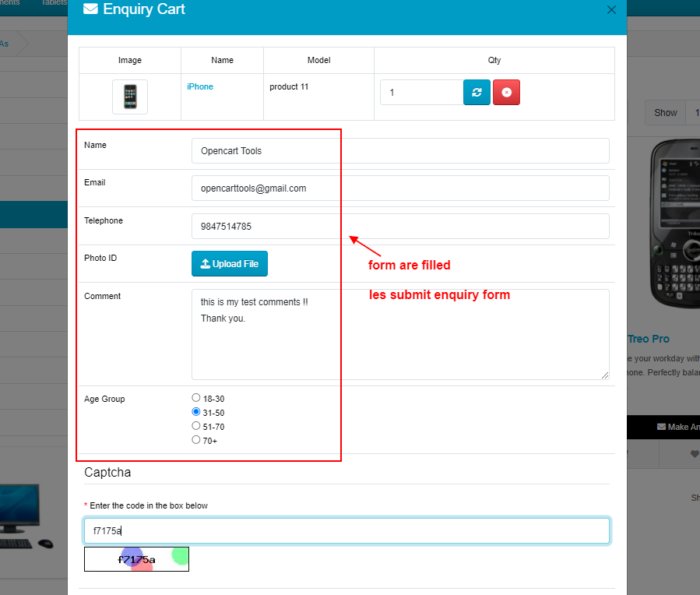Click the Comment textarea resize handle
Viewport: 700px width, 595px height.
(604, 375)
